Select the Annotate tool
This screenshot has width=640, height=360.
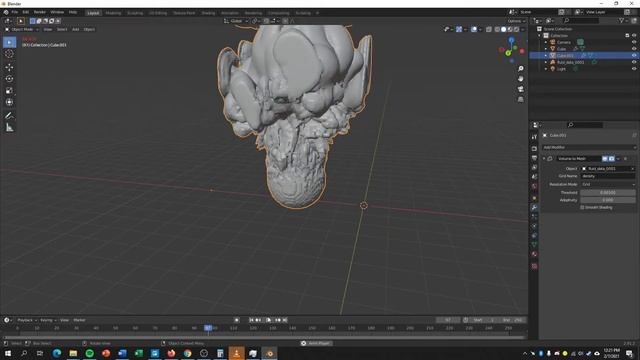(x=9, y=116)
